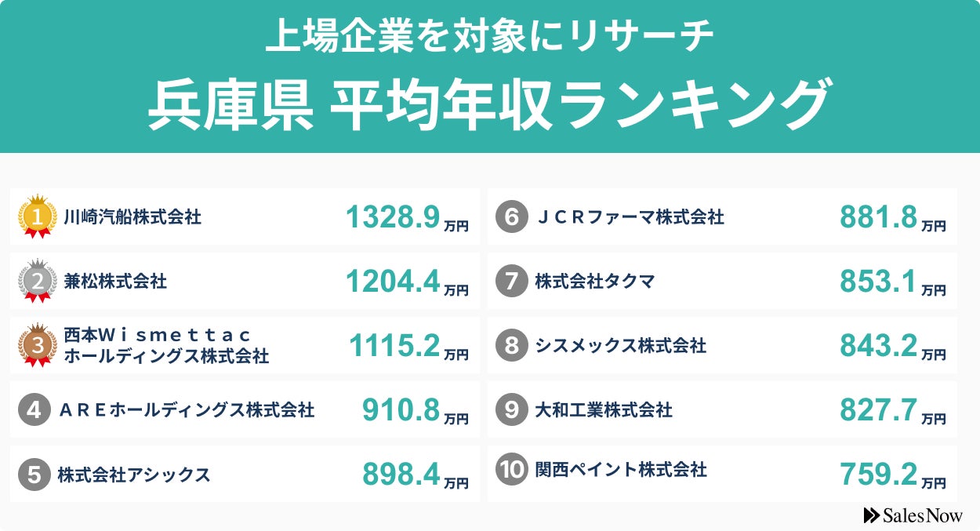Click the gray number 10 rank badge
This screenshot has width=980, height=531.
(x=512, y=470)
